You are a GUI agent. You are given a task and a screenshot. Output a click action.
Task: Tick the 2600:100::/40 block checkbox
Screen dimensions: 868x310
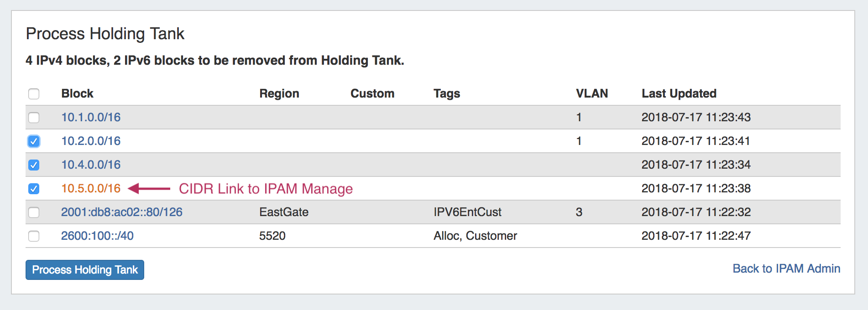point(34,236)
